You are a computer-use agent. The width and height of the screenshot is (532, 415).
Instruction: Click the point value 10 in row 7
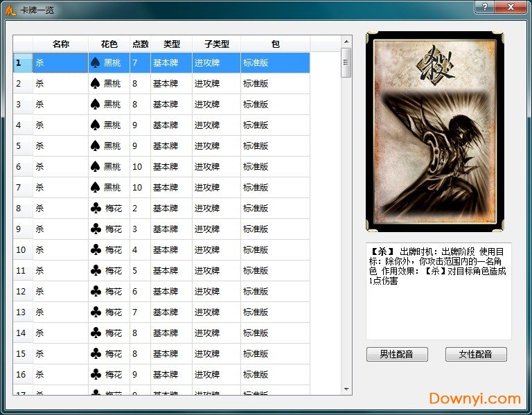(x=137, y=187)
